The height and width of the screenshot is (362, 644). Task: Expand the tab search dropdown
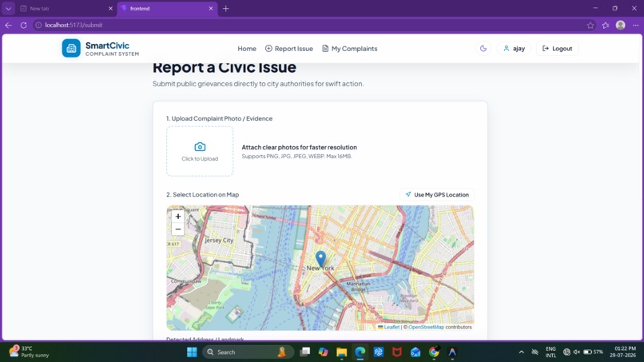tap(8, 8)
